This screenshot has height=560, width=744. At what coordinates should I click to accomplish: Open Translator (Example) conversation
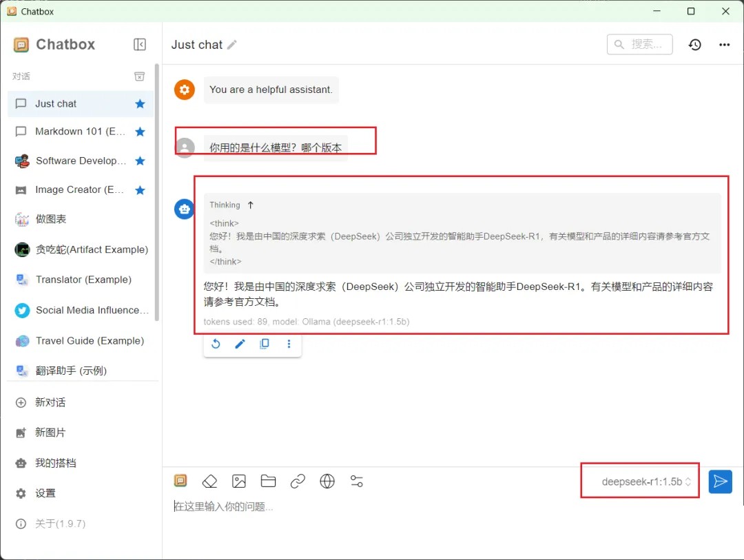(x=81, y=280)
